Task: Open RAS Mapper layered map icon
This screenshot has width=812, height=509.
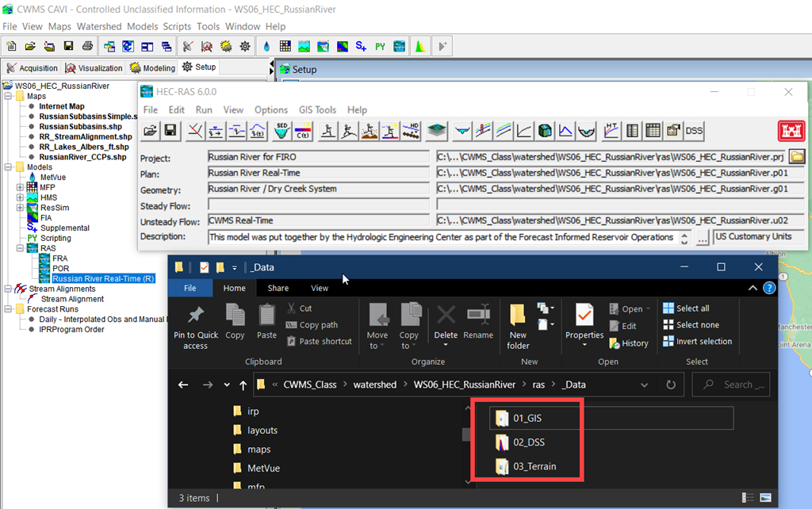Action: tap(437, 131)
